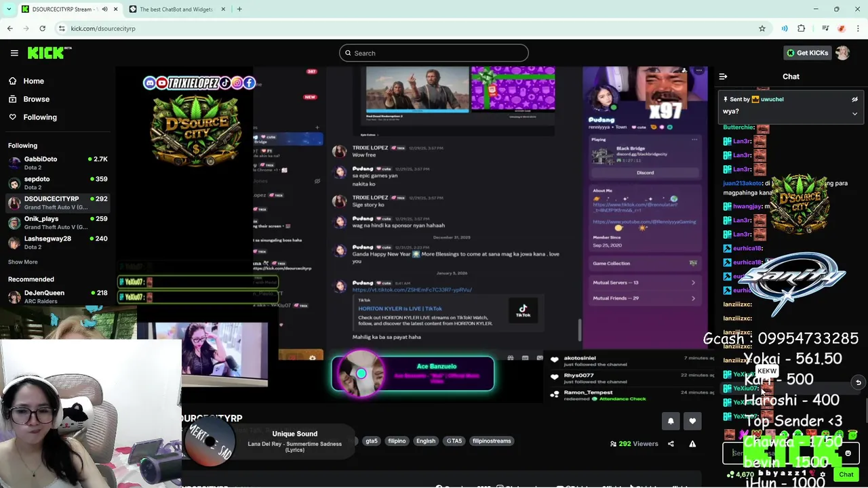Click the filipino tag
Screen dimensions: 868x488
[x=397, y=441]
